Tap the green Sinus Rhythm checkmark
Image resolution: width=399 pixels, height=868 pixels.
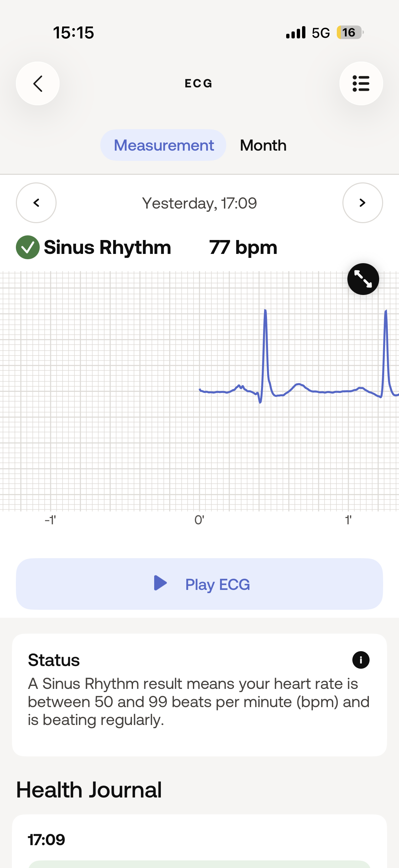[27, 247]
